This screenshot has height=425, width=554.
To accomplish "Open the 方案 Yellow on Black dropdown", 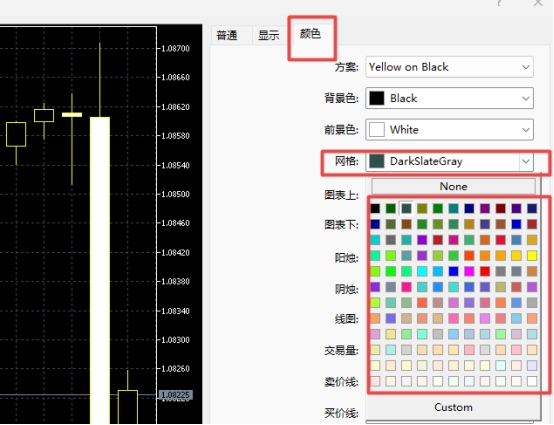I will point(449,67).
